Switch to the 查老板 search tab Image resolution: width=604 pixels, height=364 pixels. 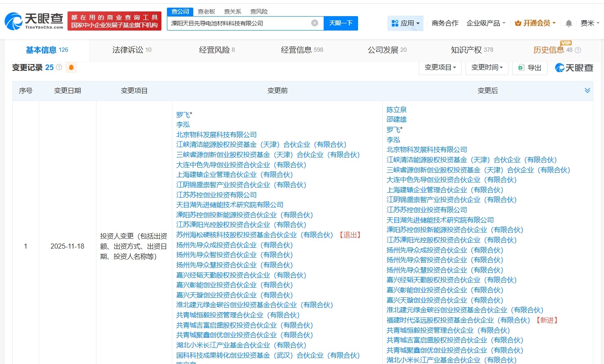[206, 11]
